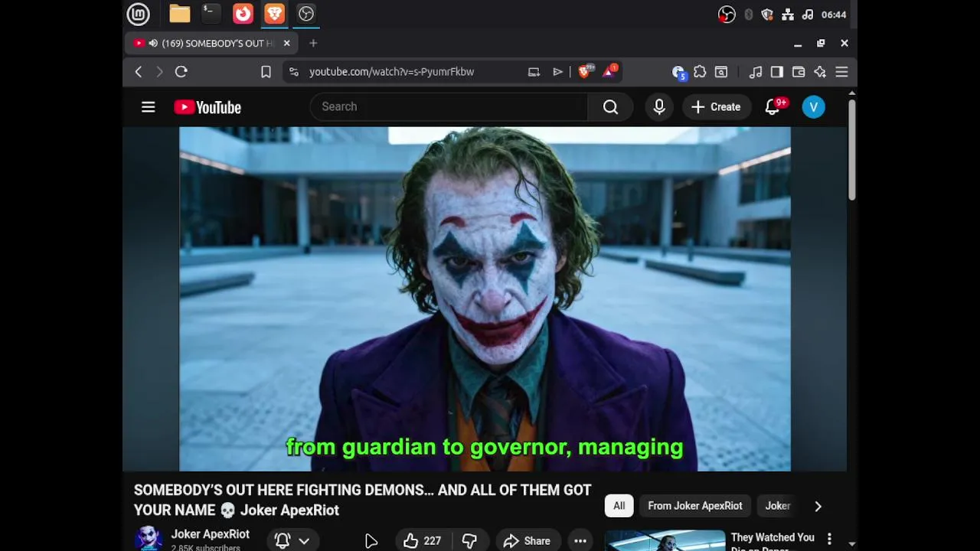The image size is (980, 551).
Task: Open options for They Watched You video
Action: click(829, 540)
